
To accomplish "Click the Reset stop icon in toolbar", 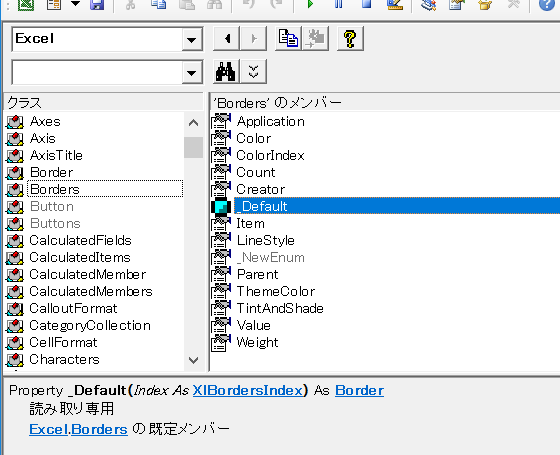I will click(x=366, y=4).
